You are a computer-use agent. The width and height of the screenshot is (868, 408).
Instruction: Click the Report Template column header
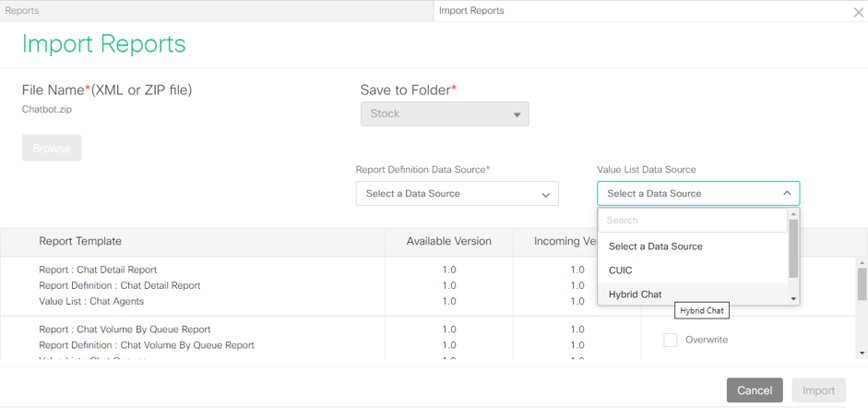(80, 241)
